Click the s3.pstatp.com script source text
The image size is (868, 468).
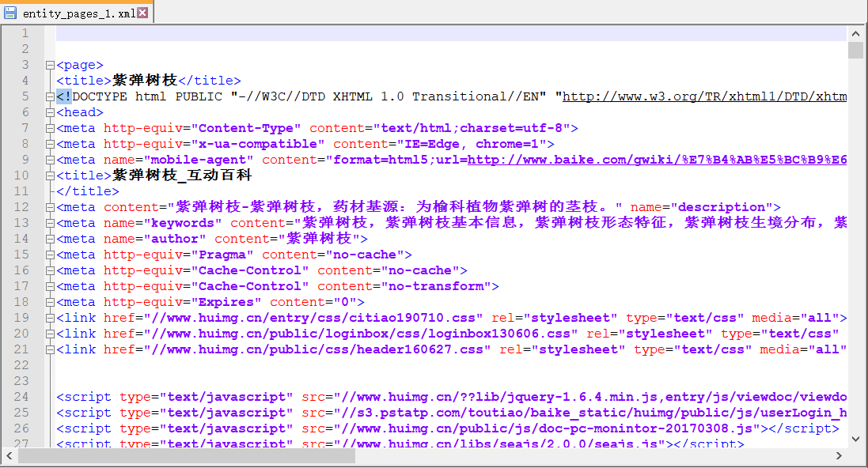[590, 413]
